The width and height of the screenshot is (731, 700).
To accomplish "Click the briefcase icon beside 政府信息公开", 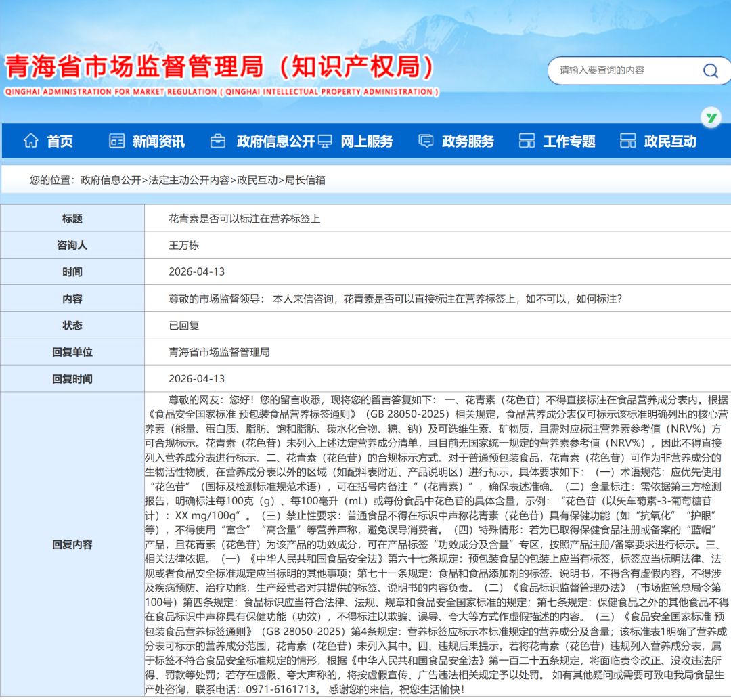I will (218, 140).
